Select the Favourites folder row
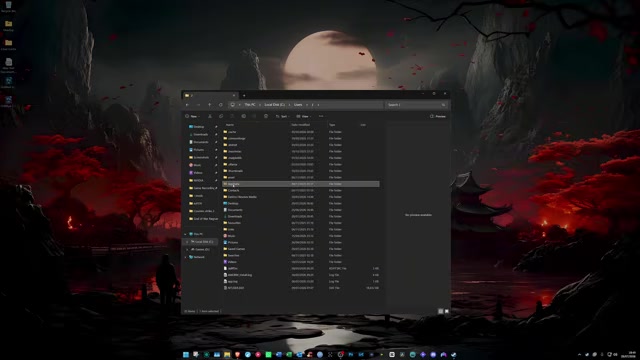Screen dimensions: 640x360 tap(301, 223)
